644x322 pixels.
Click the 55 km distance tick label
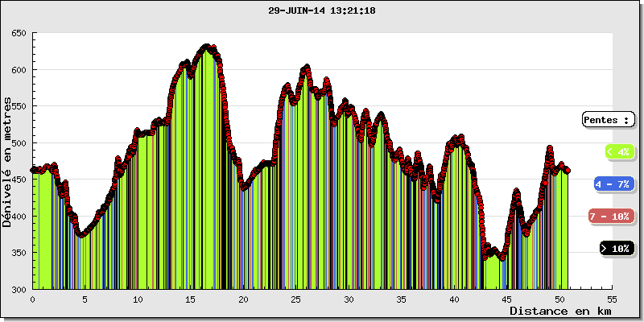(613, 299)
